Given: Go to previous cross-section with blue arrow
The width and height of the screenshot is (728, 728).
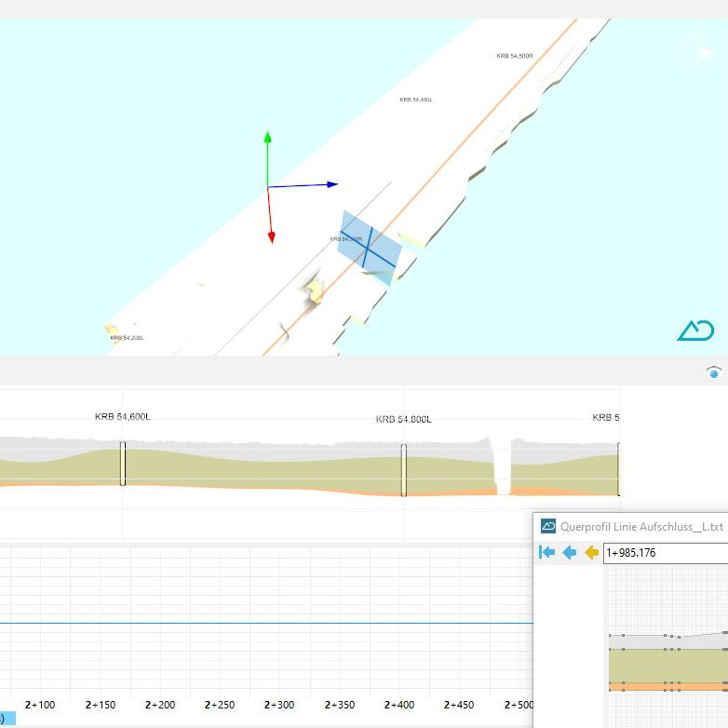Looking at the screenshot, I should coord(569,552).
